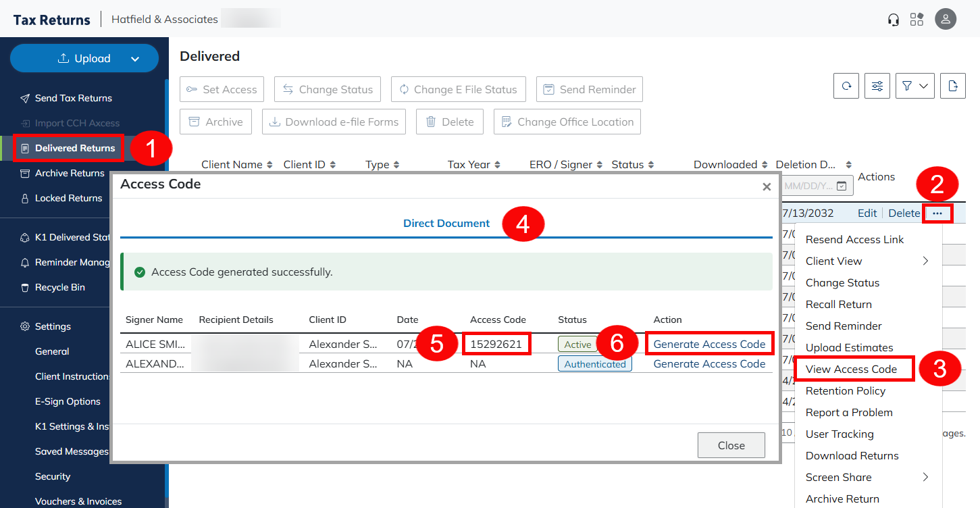
Task: Click the three-dot more actions icon
Action: coord(937,213)
